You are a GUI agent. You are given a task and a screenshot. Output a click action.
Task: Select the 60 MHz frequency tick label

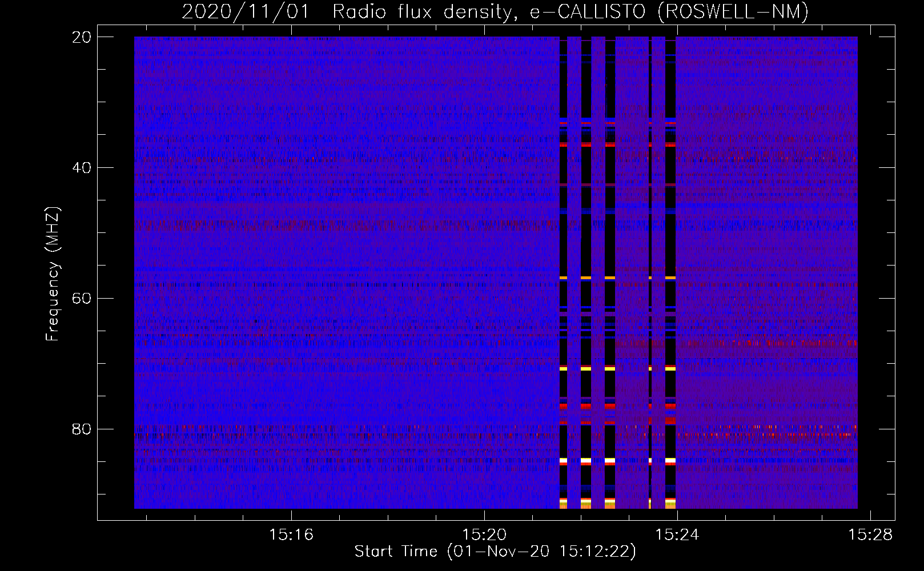[x=82, y=299]
